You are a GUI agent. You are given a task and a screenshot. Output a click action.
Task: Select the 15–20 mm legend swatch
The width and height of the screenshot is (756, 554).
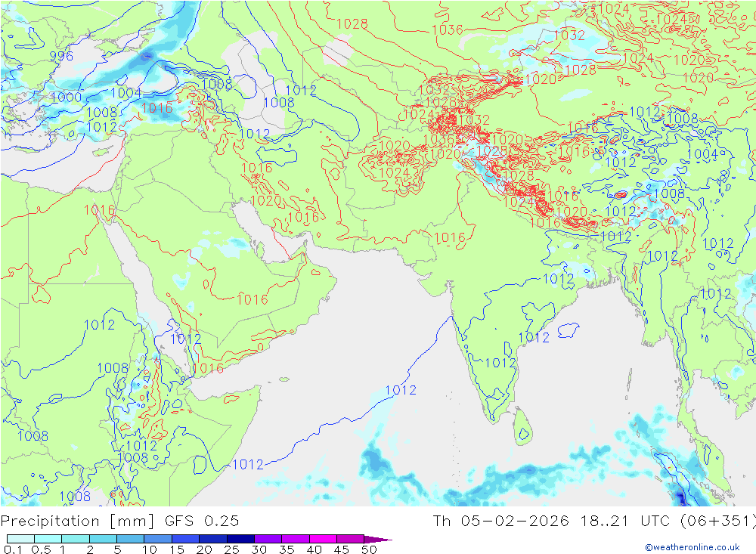(186, 539)
